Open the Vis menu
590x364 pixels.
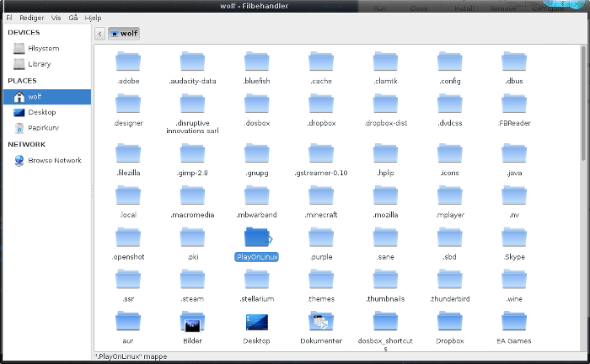[x=56, y=18]
